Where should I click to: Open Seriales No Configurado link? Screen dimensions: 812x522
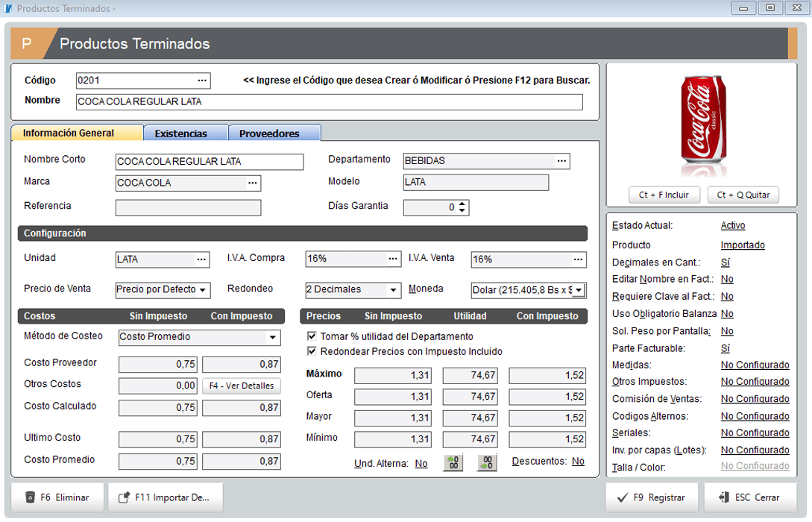[755, 433]
